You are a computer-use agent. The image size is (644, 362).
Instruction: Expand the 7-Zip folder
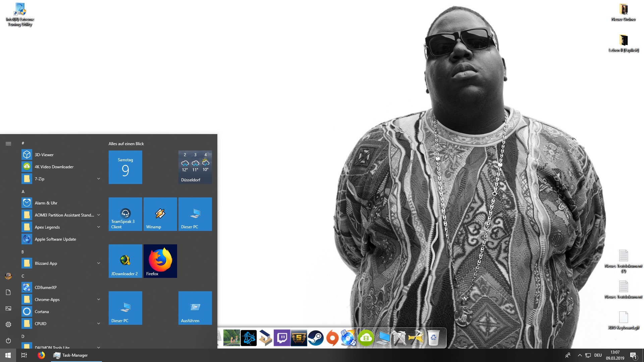tap(99, 179)
